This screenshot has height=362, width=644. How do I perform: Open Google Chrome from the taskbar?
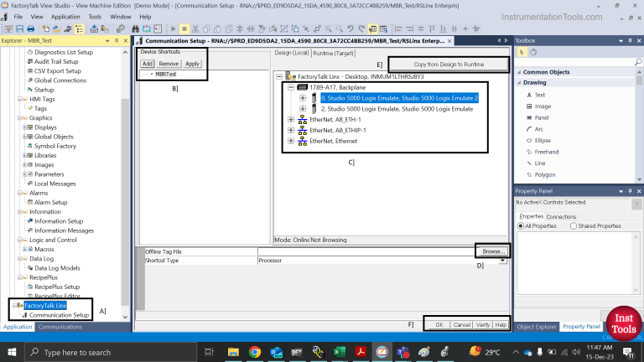point(255,352)
